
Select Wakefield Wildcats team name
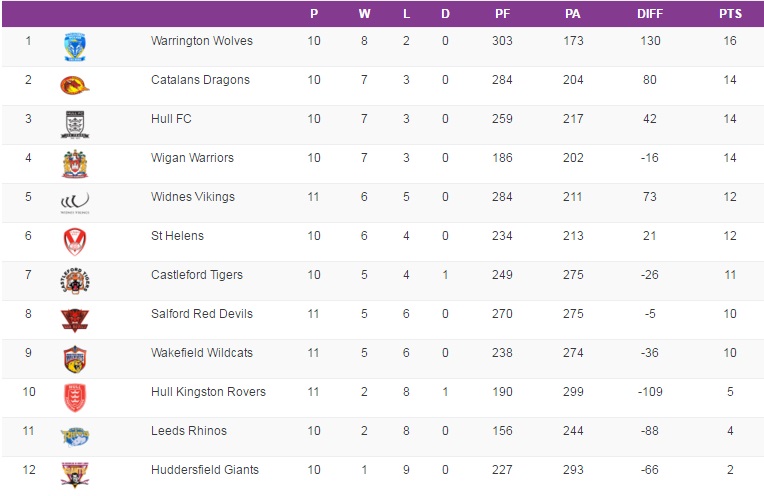pos(200,353)
